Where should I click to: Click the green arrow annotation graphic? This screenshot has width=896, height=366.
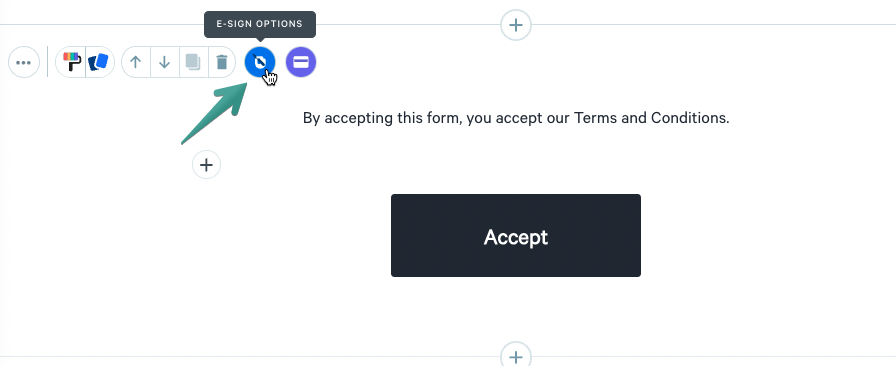214,113
